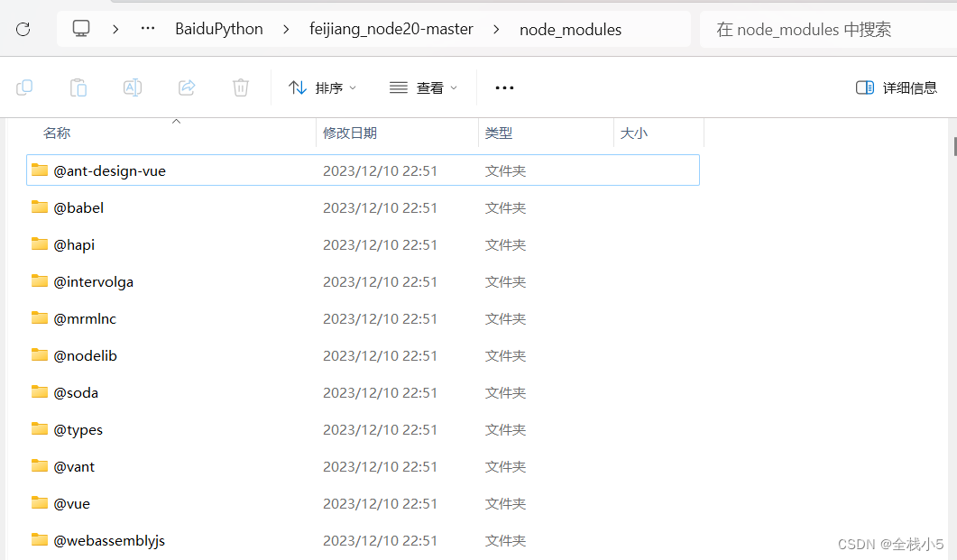Sort by the 大小 column header
The height and width of the screenshot is (560, 957).
633,133
